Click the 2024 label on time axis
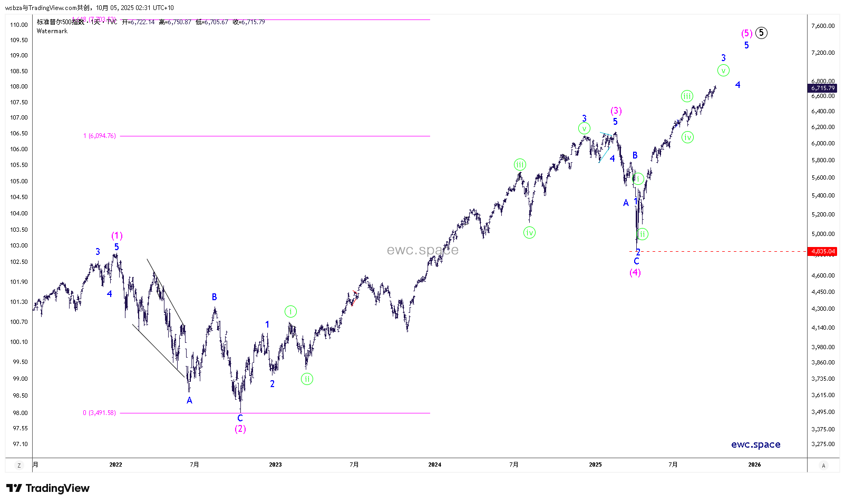845x504 pixels. point(434,465)
